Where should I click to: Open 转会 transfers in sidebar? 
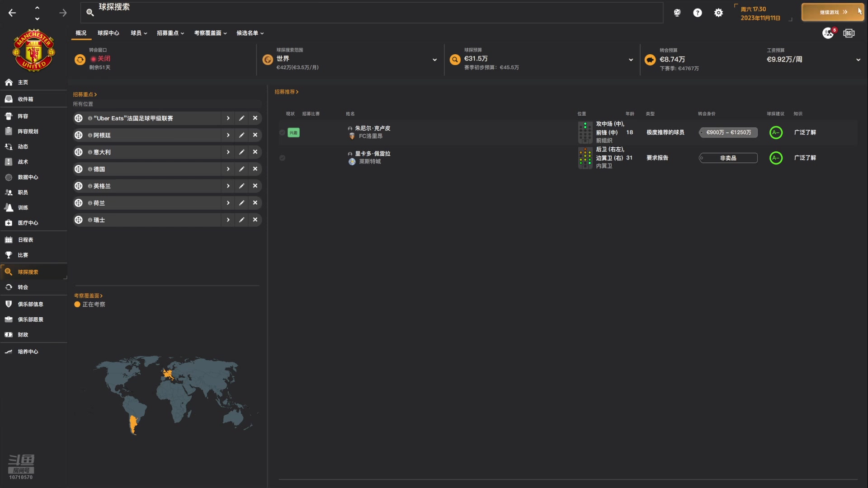click(33, 287)
